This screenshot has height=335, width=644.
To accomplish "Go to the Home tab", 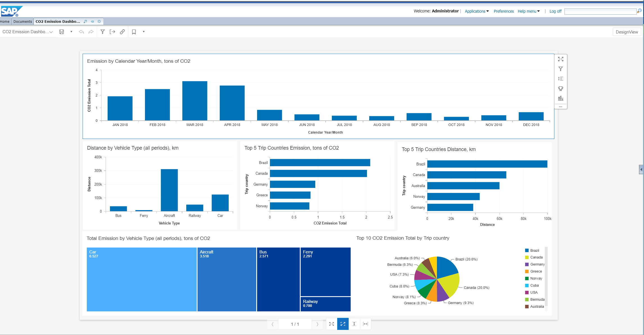I will (x=5, y=21).
